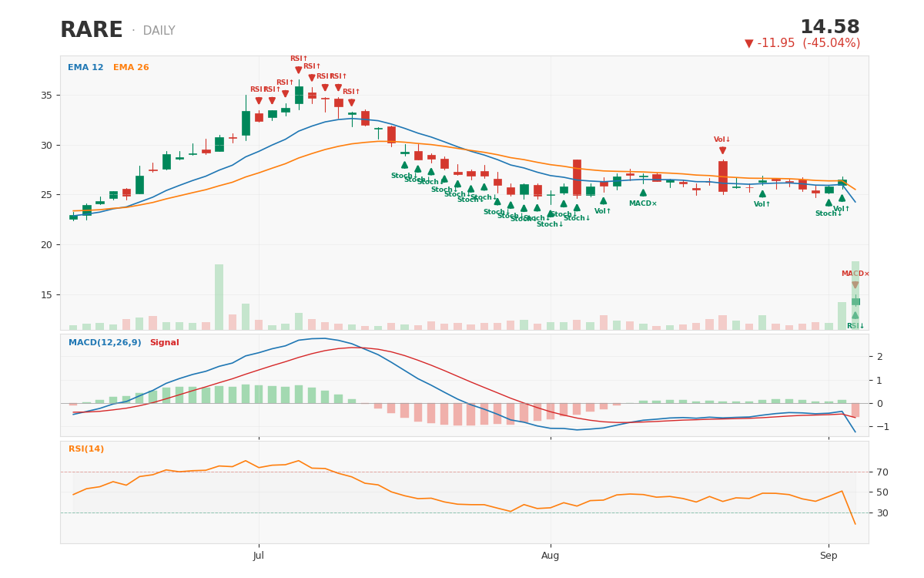Click the Jul date axis label
The image size is (924, 578).
click(259, 556)
